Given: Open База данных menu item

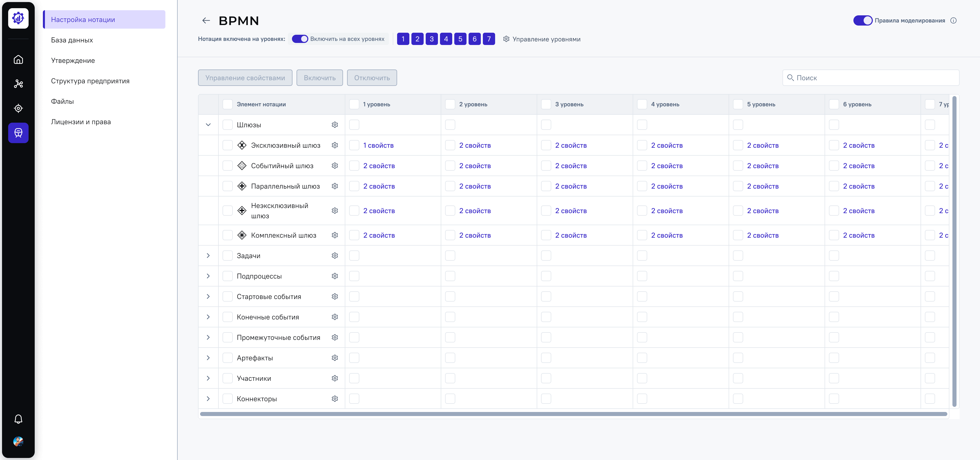Looking at the screenshot, I should click(x=72, y=40).
